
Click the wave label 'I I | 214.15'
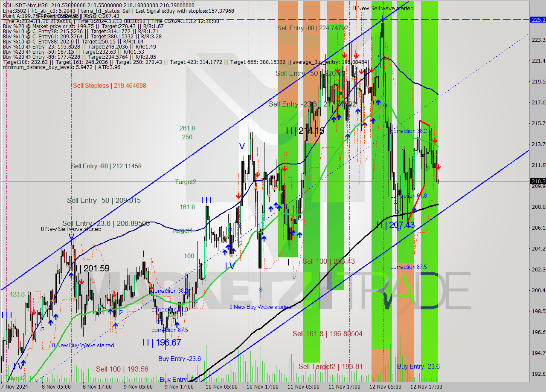click(305, 131)
